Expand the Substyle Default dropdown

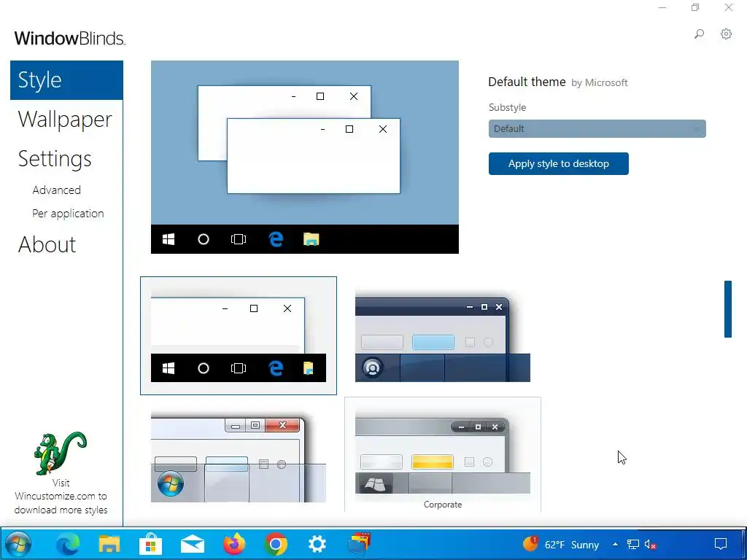point(597,128)
